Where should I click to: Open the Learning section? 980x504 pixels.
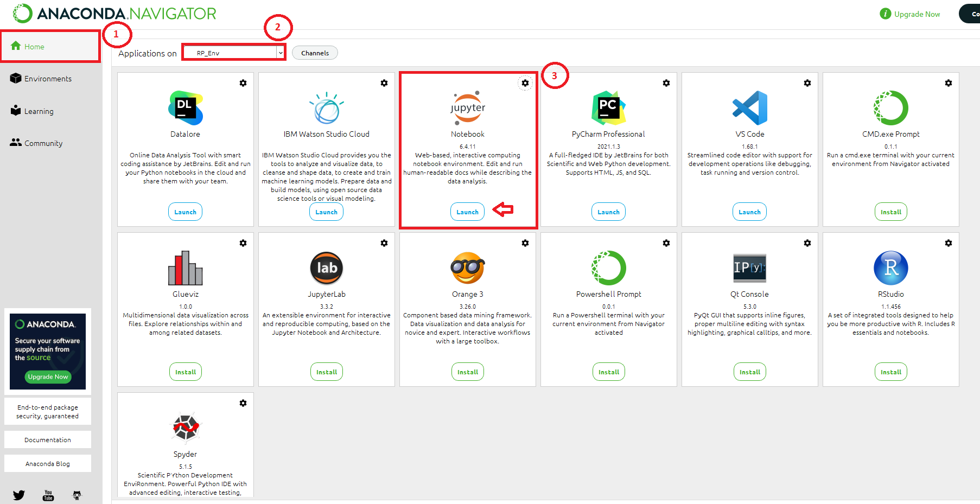click(39, 111)
